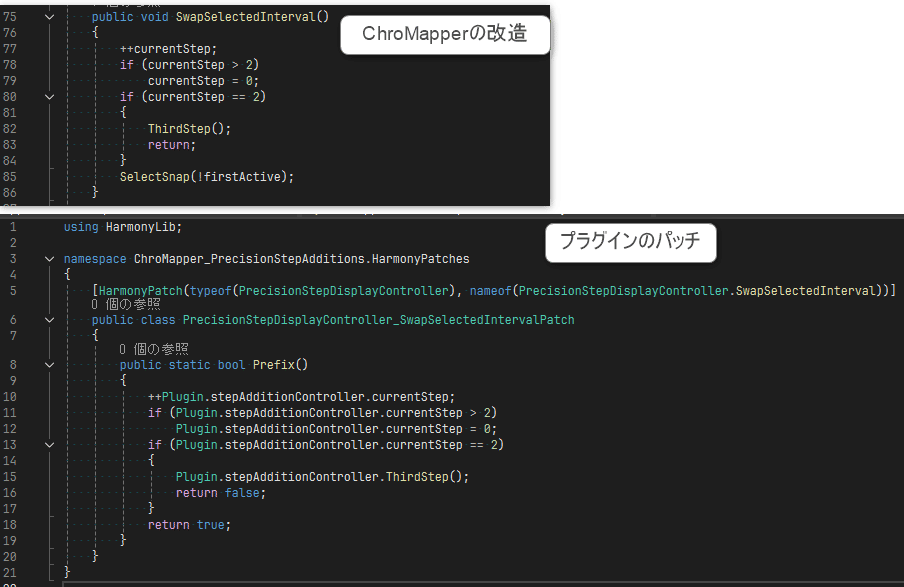
Task: Click 'Plugin.stepAdditionController.ThirdStep();' line
Action: click(x=322, y=477)
